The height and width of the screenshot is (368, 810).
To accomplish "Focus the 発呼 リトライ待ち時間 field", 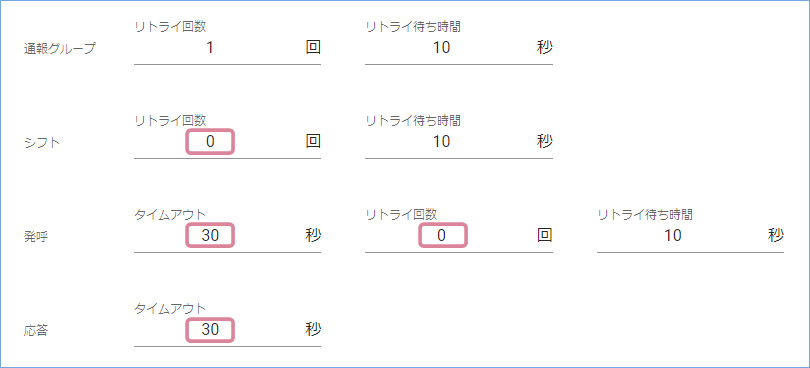I will click(x=690, y=236).
